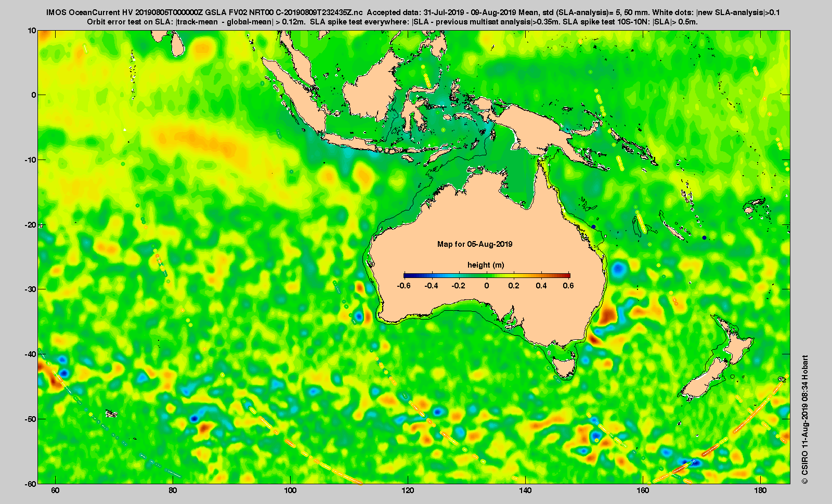Click longitude axis label 140
The height and width of the screenshot is (504, 832).
(525, 491)
